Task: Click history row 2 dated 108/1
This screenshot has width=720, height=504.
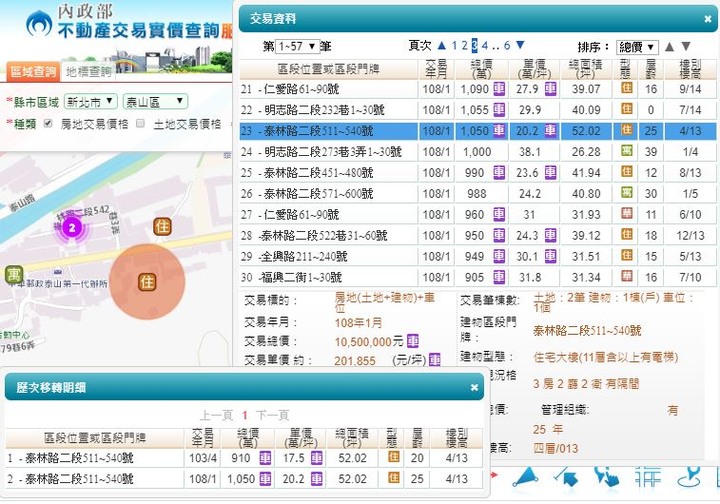Action: coord(244,479)
